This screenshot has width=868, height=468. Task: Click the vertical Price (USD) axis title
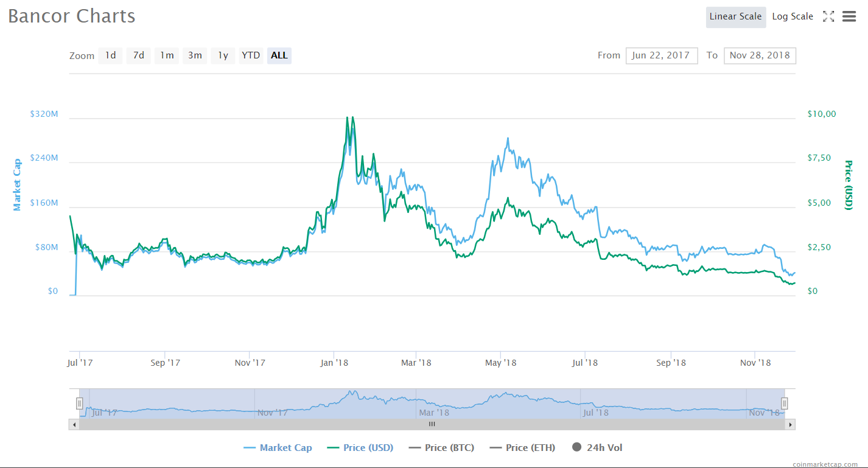tap(848, 185)
